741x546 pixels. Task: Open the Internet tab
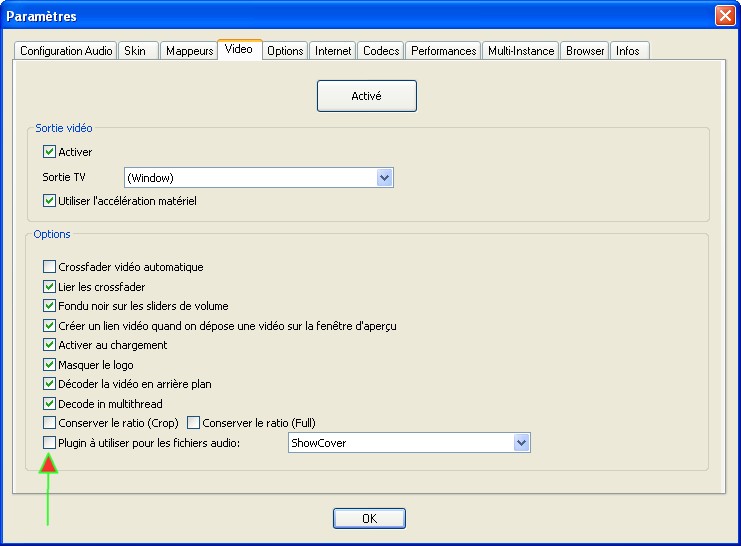point(333,51)
